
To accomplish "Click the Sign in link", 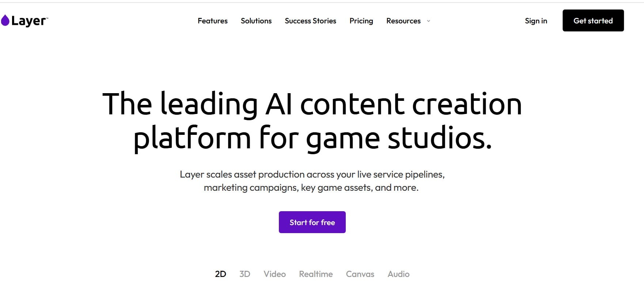I will pyautogui.click(x=536, y=21).
